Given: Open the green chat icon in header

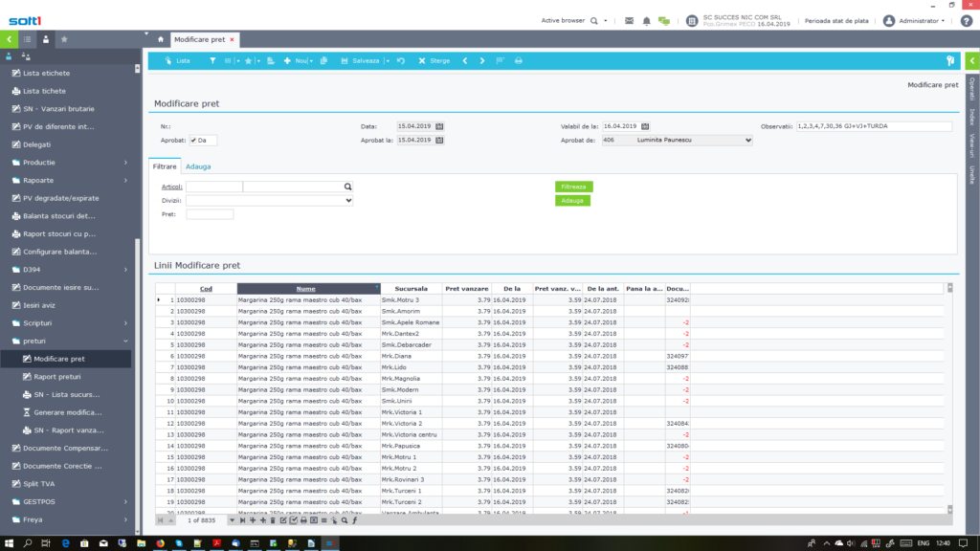Looking at the screenshot, I should tap(664, 21).
